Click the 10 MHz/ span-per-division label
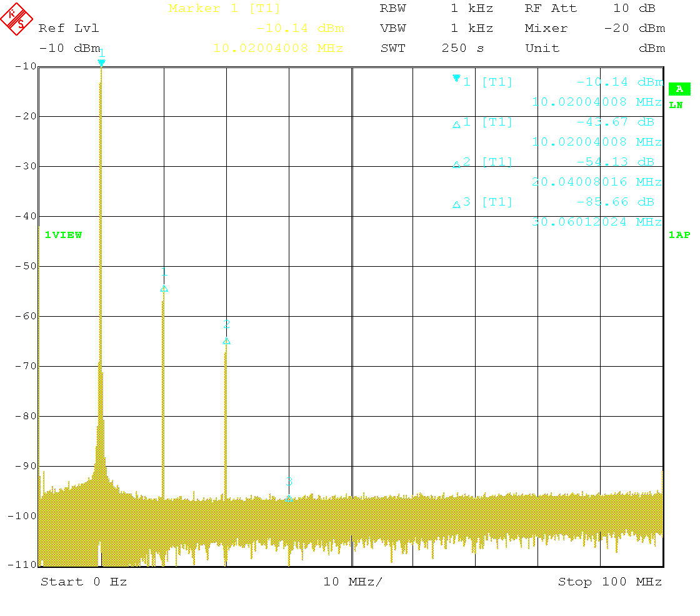Viewport: 700px width, 616px height. click(x=352, y=582)
